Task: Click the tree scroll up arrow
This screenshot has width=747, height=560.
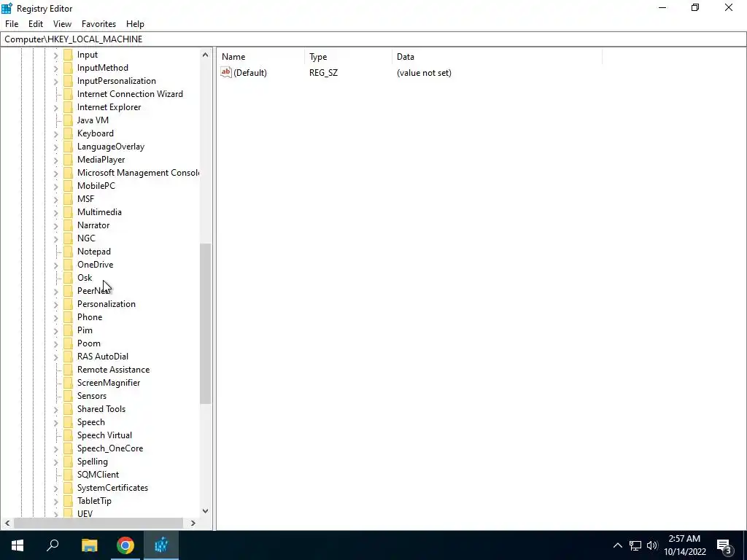Action: tap(205, 55)
